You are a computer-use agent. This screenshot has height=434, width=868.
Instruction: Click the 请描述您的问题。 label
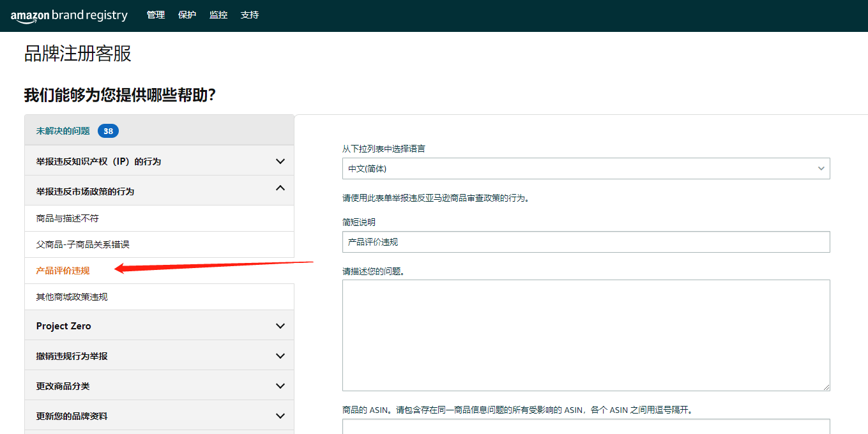point(374,271)
